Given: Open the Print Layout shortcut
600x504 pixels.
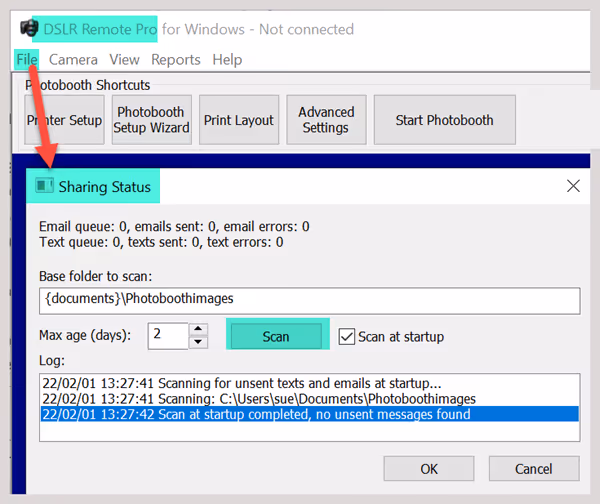Looking at the screenshot, I should (x=239, y=120).
